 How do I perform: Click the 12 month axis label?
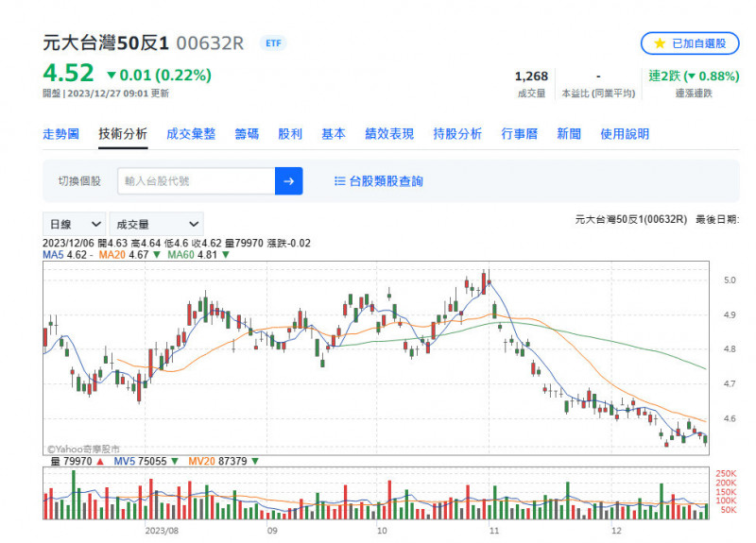click(617, 531)
